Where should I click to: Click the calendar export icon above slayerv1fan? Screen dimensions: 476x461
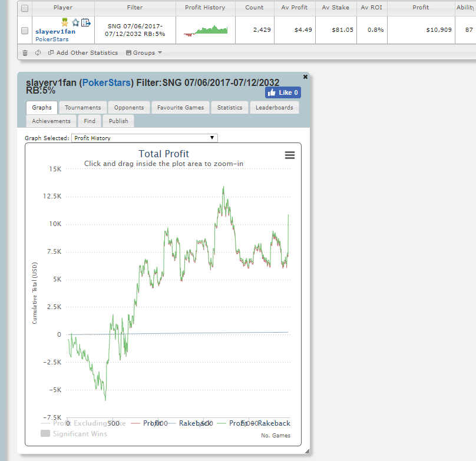[x=86, y=22]
